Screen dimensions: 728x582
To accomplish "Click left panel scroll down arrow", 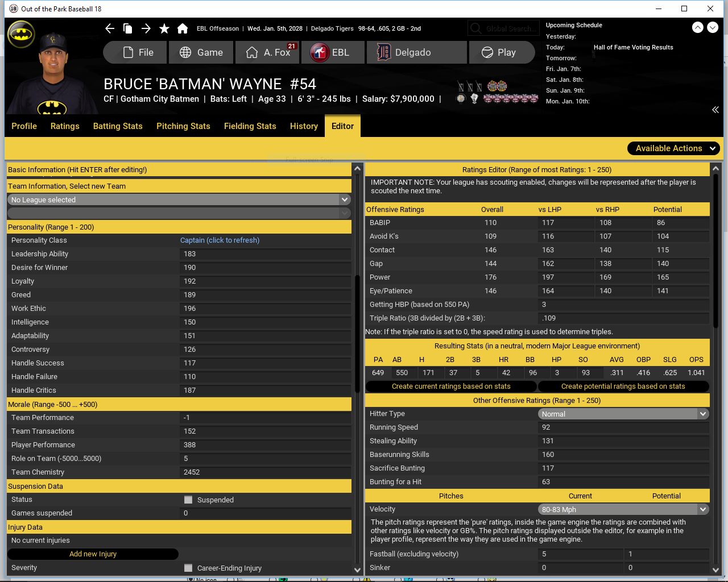I will [x=357, y=570].
